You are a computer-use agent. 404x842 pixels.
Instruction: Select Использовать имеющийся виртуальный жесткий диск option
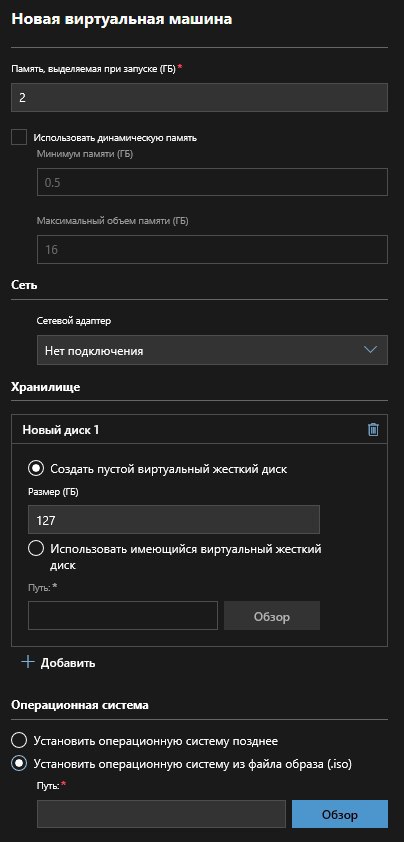[36, 549]
